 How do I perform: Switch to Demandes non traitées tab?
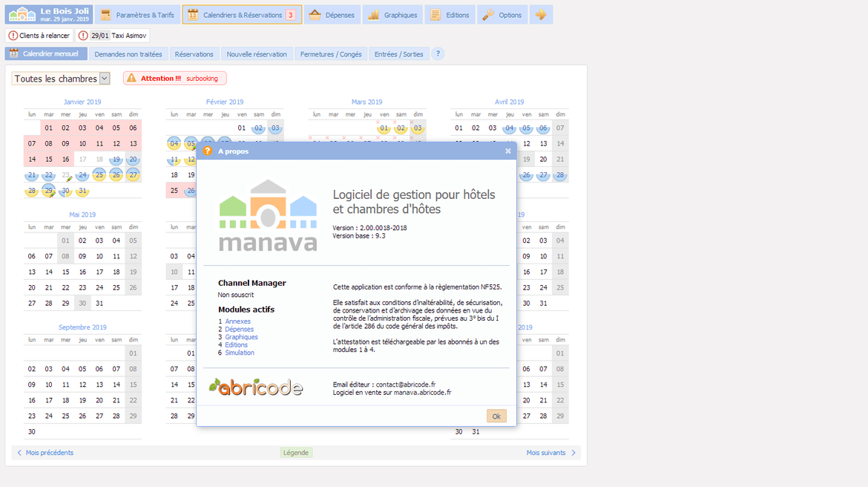[x=128, y=54]
